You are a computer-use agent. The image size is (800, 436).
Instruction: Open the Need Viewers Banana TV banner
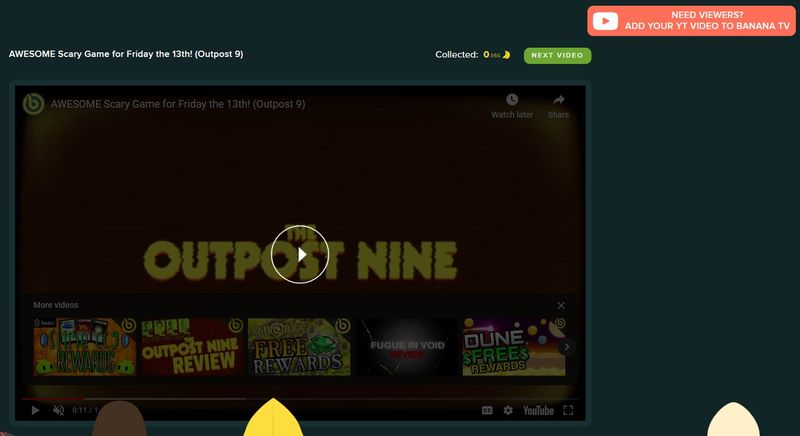691,21
